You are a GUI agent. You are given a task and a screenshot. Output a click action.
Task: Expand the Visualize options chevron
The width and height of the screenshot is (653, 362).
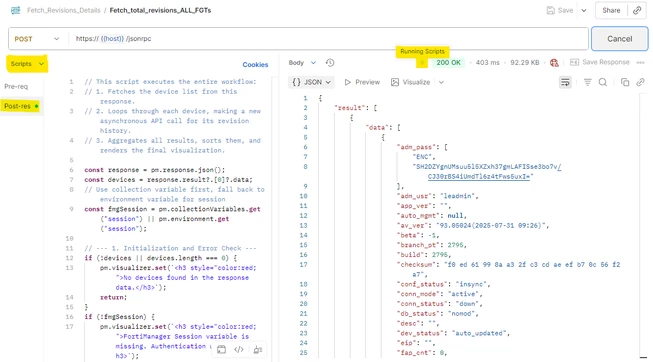(x=441, y=82)
